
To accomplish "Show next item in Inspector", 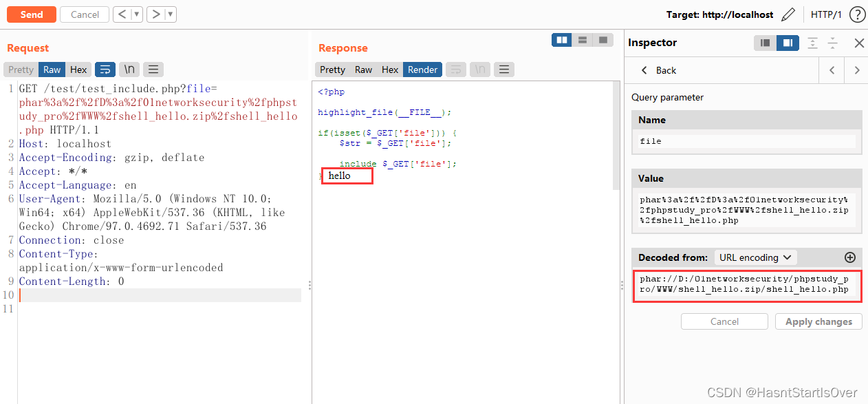I will [856, 70].
